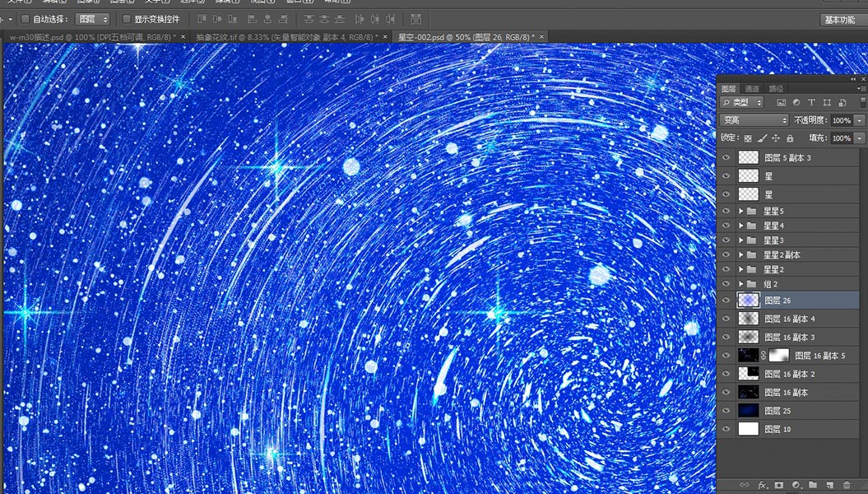Viewport: 868px width, 494px height.
Task: Switch to the w-m30描述.psd tab
Action: [93, 36]
